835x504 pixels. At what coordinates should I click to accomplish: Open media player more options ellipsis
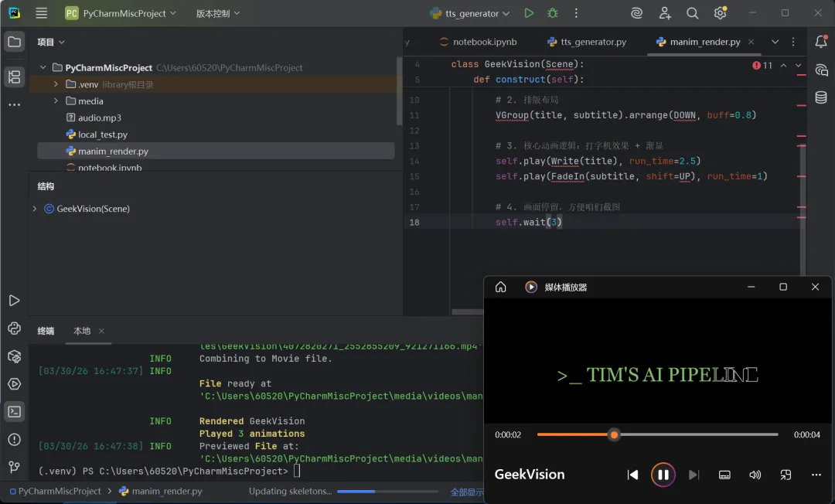click(x=816, y=475)
